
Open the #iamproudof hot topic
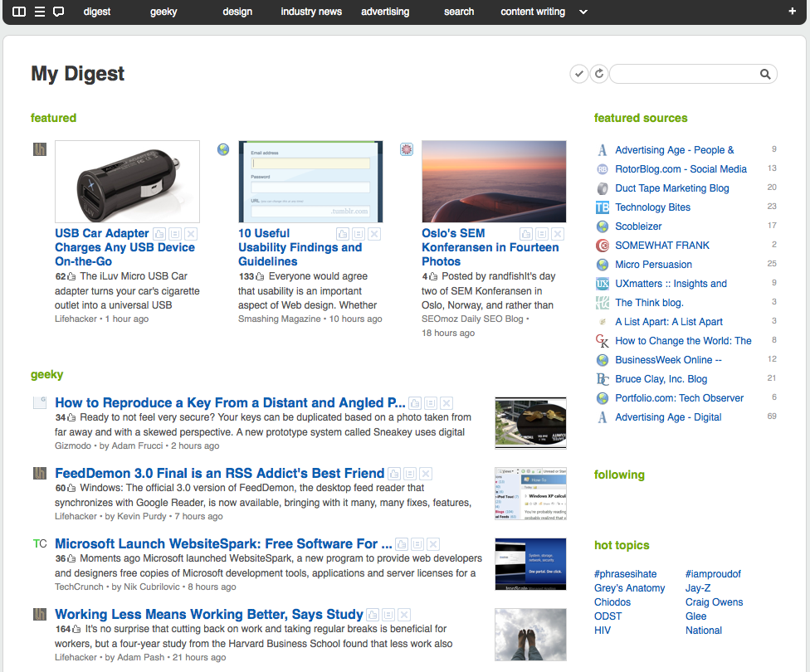pos(713,574)
